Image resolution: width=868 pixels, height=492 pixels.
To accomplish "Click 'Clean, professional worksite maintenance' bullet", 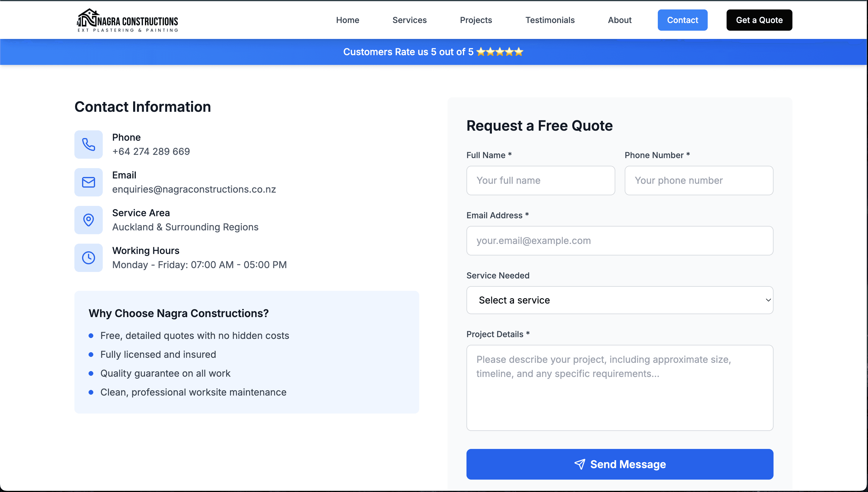I will coord(193,392).
